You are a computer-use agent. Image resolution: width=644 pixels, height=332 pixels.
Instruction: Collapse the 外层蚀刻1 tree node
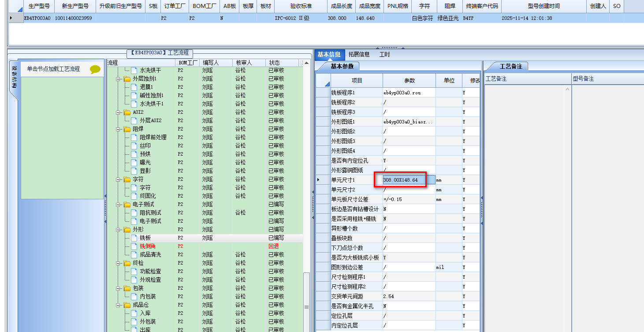118,79
